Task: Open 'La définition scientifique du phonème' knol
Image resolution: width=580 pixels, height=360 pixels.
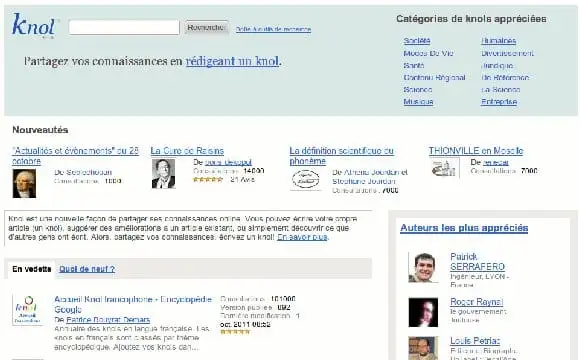Action: pyautogui.click(x=341, y=156)
